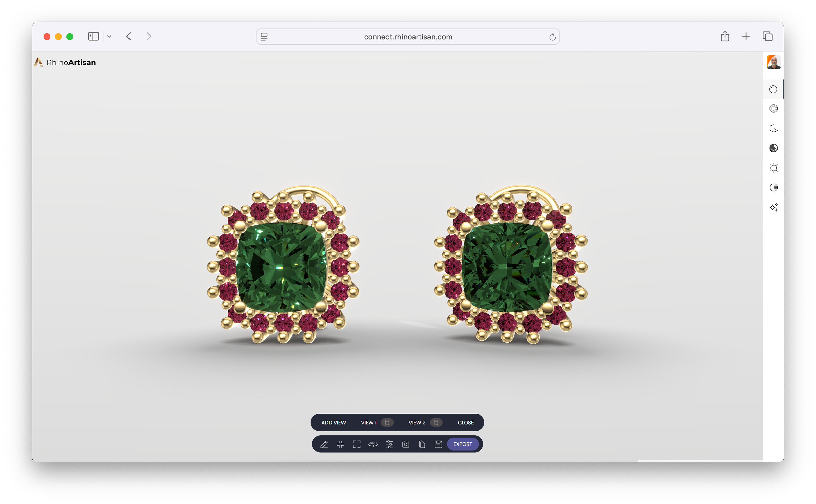Image resolution: width=816 pixels, height=504 pixels.
Task: Click the collapse arrows icon
Action: click(x=340, y=444)
